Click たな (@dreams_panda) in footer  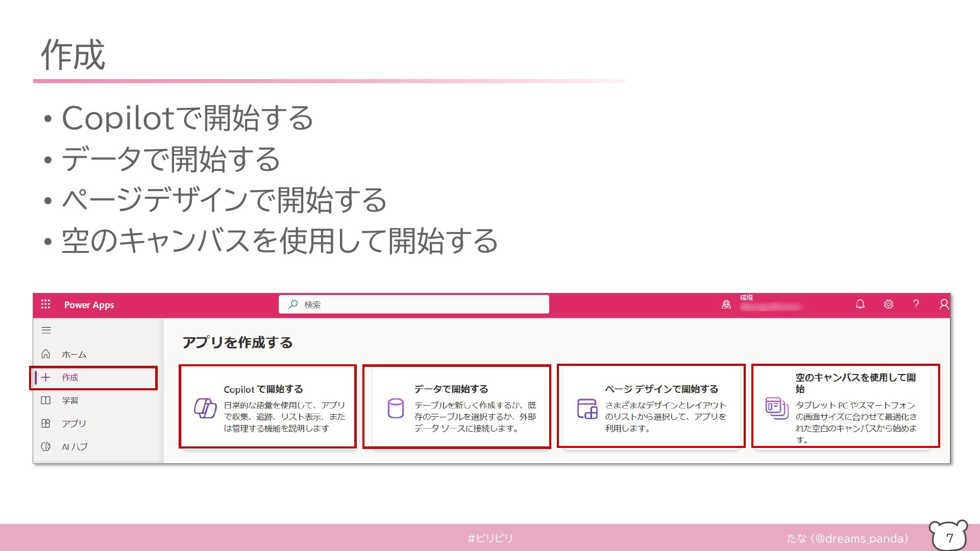point(847,538)
